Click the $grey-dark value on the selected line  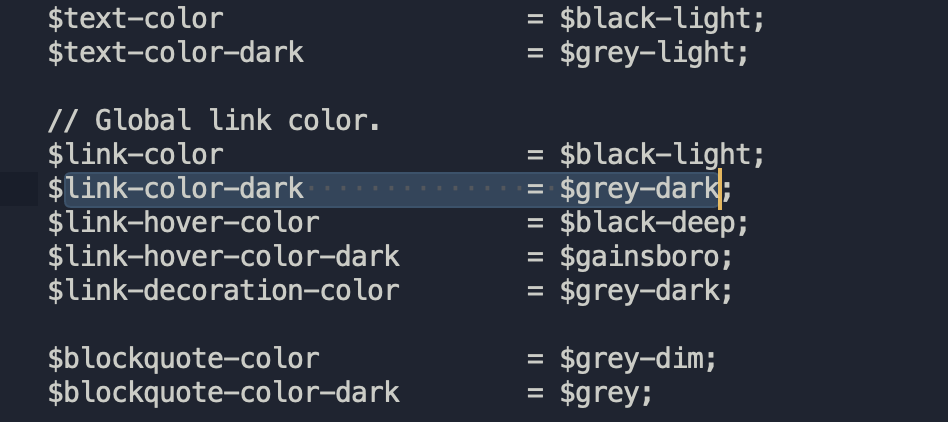click(639, 189)
